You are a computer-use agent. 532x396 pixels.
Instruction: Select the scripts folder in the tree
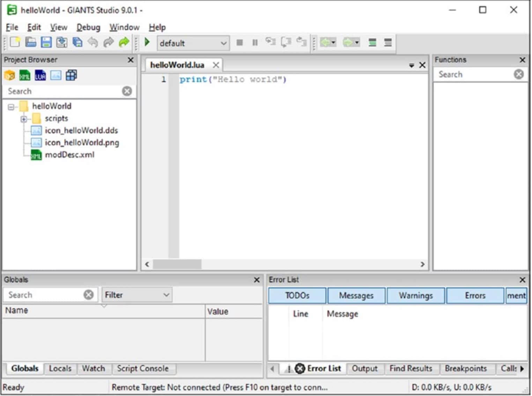[x=56, y=119]
